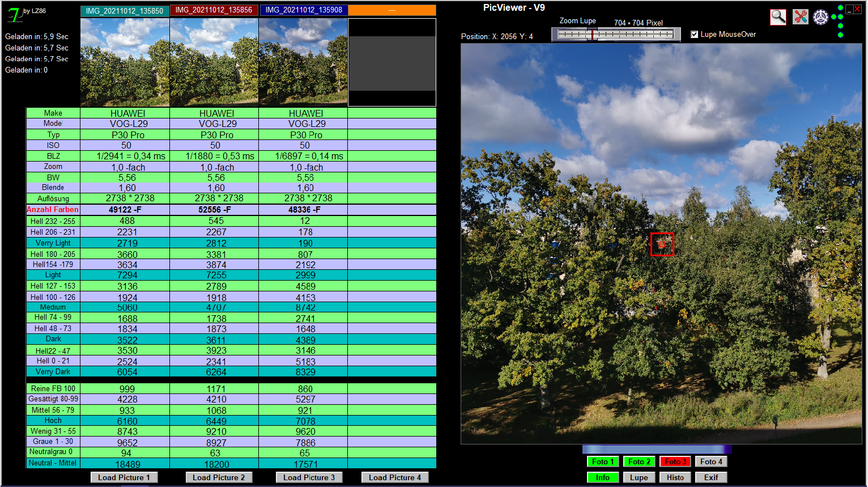Click the 9652 value cell
The height and width of the screenshot is (487, 868).
(125, 442)
